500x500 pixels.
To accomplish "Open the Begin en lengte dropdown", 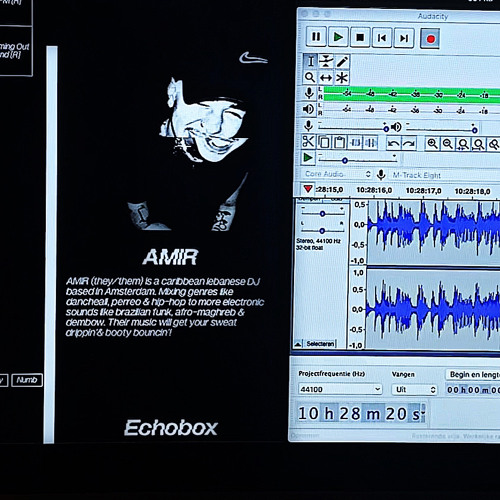I will click(473, 375).
